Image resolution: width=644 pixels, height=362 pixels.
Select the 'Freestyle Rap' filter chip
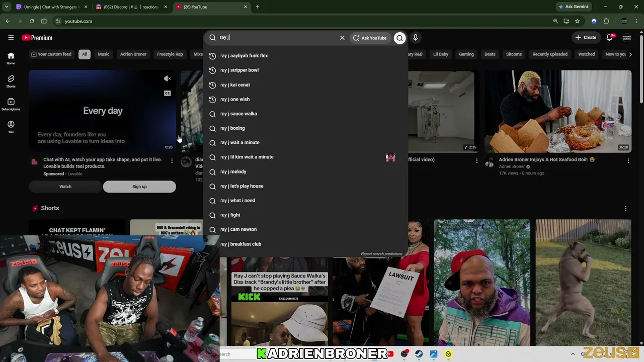pos(170,54)
